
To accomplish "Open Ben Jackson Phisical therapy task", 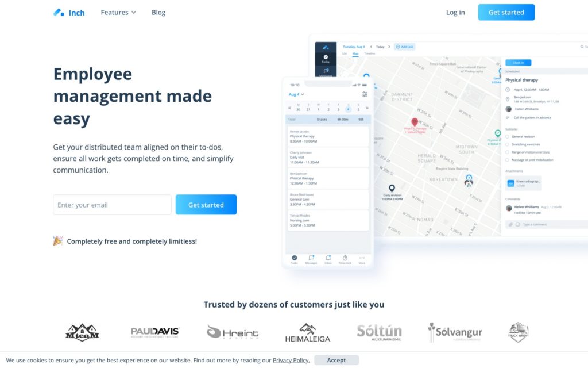I will point(328,178).
